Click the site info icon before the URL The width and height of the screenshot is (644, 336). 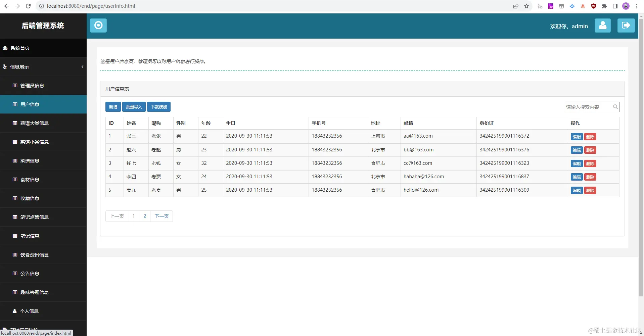click(x=42, y=6)
